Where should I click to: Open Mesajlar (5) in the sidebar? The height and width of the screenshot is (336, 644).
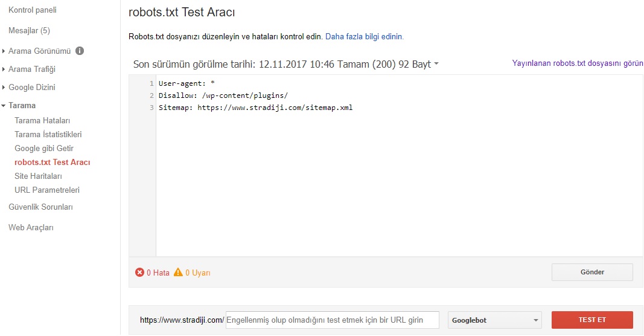point(29,30)
